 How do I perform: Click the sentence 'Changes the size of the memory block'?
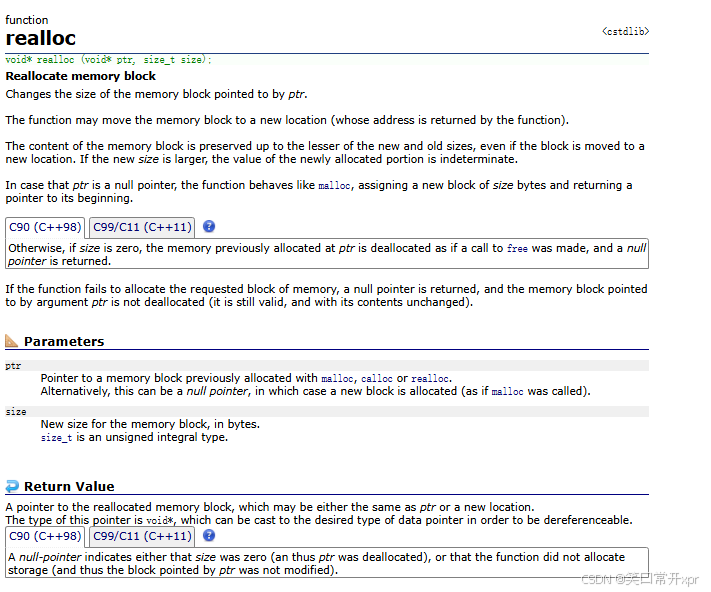(x=156, y=94)
